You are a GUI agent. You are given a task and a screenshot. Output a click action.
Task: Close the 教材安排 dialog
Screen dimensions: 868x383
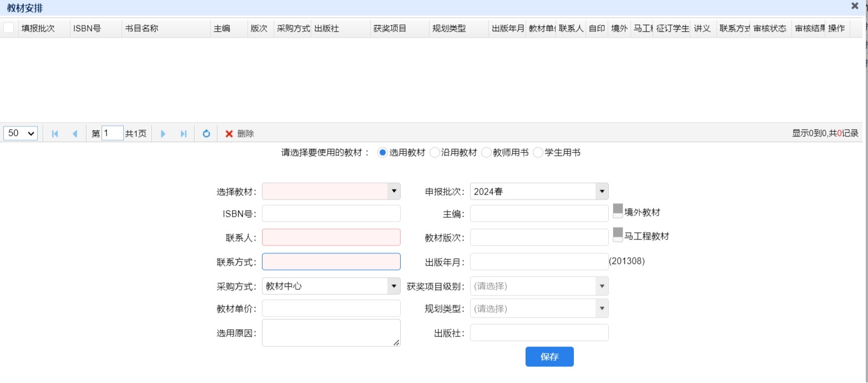click(855, 6)
